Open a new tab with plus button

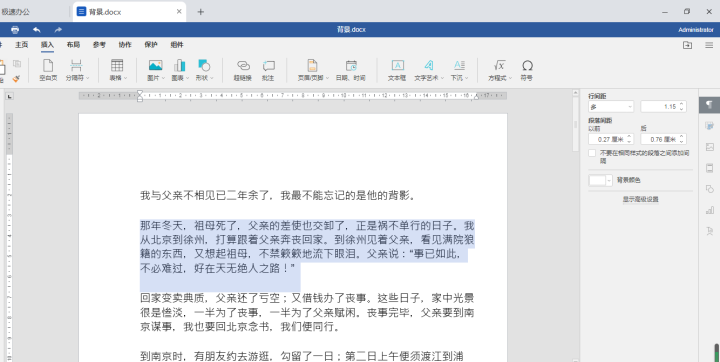(x=201, y=12)
